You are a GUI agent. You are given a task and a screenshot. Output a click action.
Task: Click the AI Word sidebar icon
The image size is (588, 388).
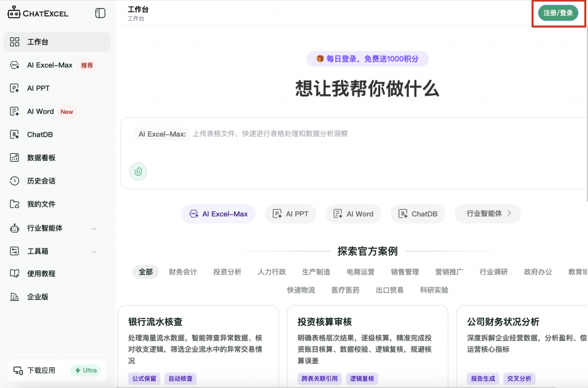point(14,111)
